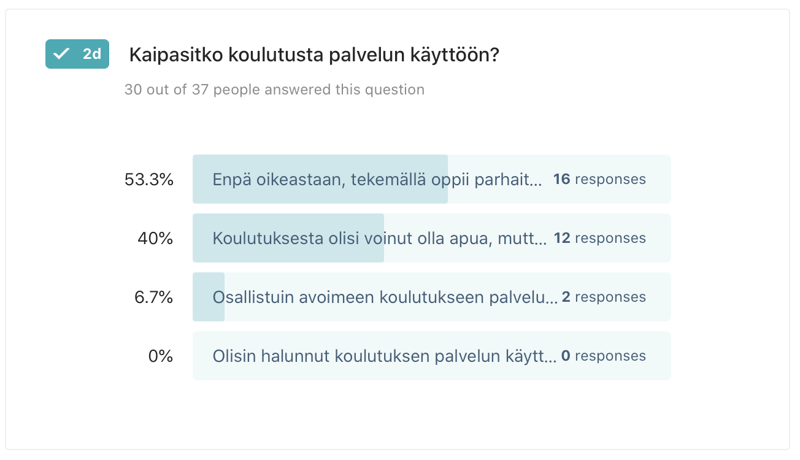The width and height of the screenshot is (800, 460).
Task: Click '30 out of 37 people answered' text
Action: point(274,90)
